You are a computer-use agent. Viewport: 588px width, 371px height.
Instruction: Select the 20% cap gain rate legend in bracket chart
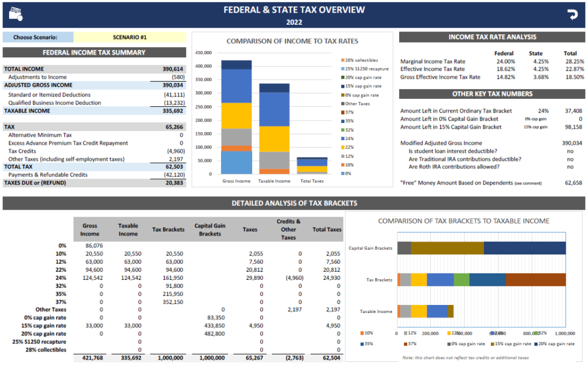point(555,343)
